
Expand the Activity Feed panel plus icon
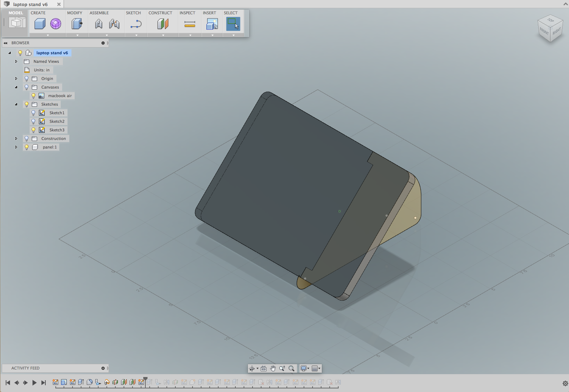(x=103, y=368)
